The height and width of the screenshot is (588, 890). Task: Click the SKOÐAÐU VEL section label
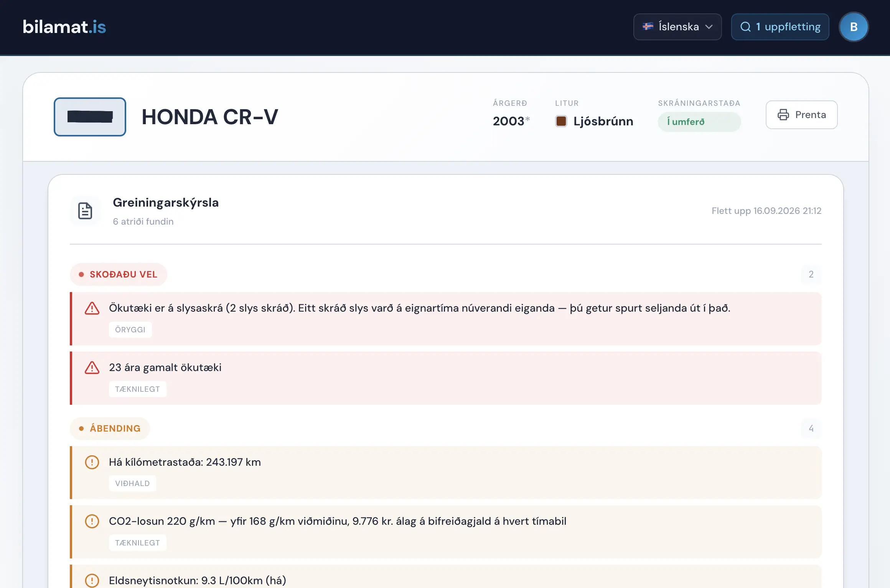[119, 274]
